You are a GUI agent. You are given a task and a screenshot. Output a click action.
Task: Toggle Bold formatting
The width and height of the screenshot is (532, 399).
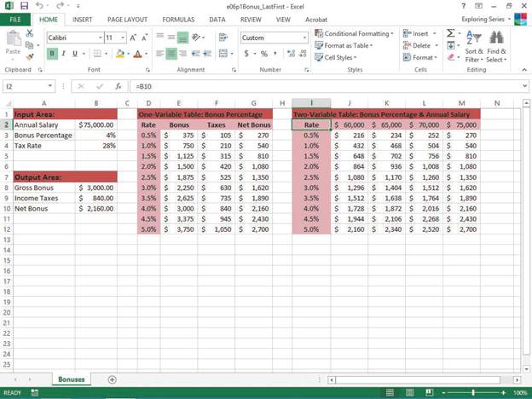coord(52,54)
